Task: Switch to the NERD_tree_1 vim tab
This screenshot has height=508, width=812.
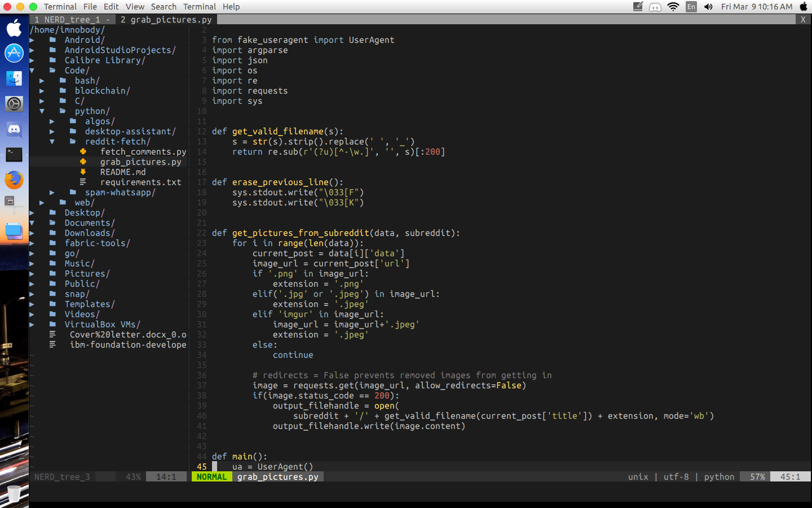Action: pos(72,20)
